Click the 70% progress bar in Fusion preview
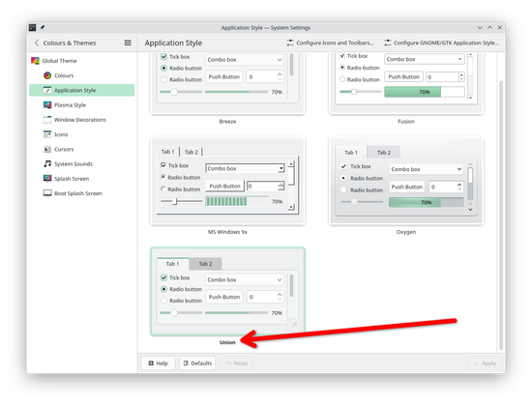 point(424,92)
